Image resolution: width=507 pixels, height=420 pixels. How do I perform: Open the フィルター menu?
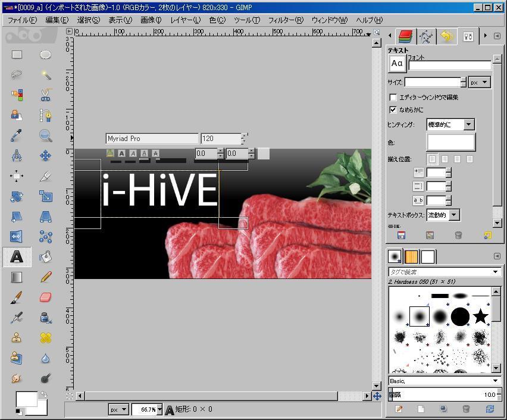[x=285, y=20]
